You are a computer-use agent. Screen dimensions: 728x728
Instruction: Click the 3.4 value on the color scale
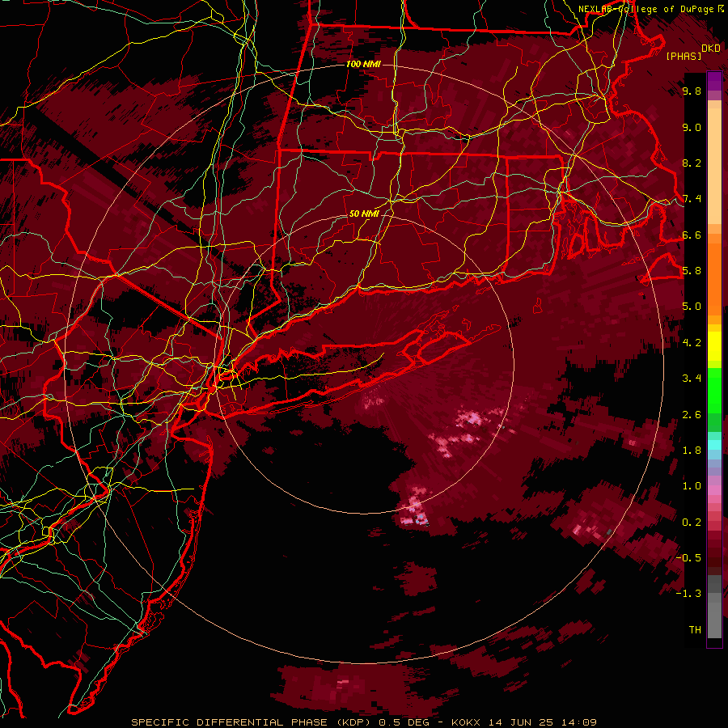click(x=692, y=379)
